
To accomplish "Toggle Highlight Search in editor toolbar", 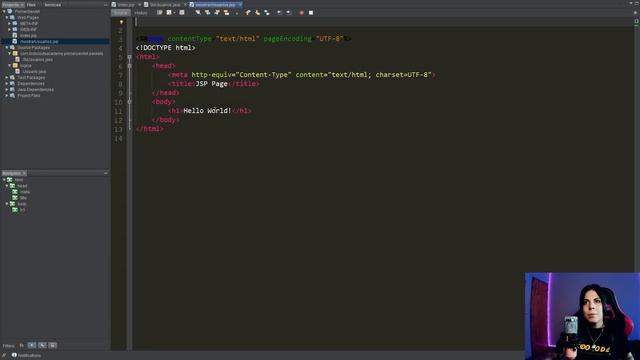I will (x=227, y=13).
